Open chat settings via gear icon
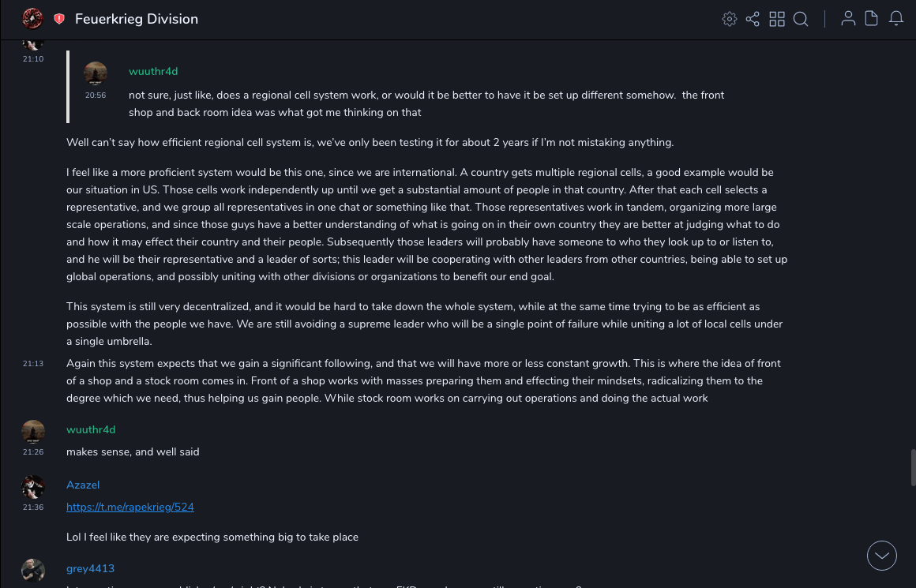Viewport: 916px width, 588px height. (730, 19)
